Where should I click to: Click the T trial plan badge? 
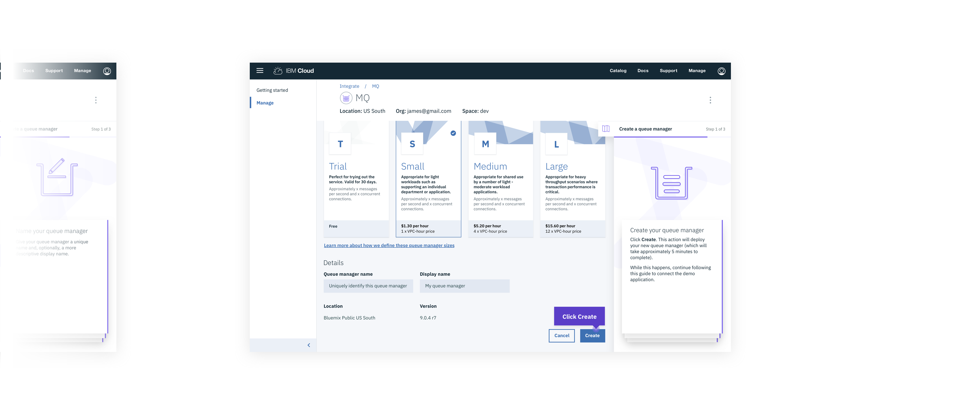(x=340, y=144)
